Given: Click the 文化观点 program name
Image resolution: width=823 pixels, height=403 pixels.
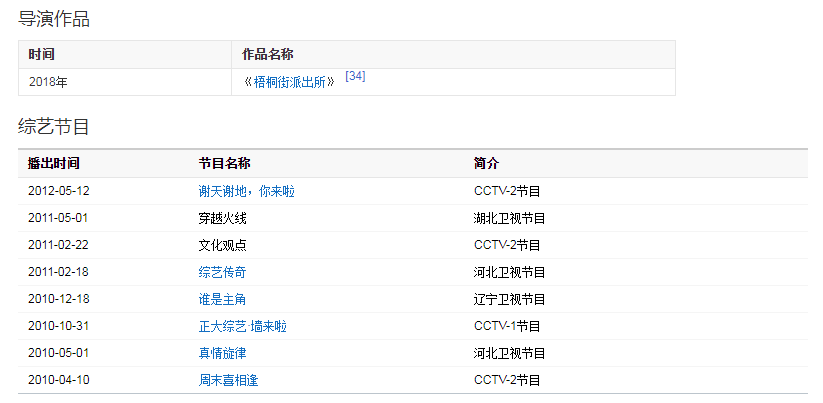Looking at the screenshot, I should (222, 245).
